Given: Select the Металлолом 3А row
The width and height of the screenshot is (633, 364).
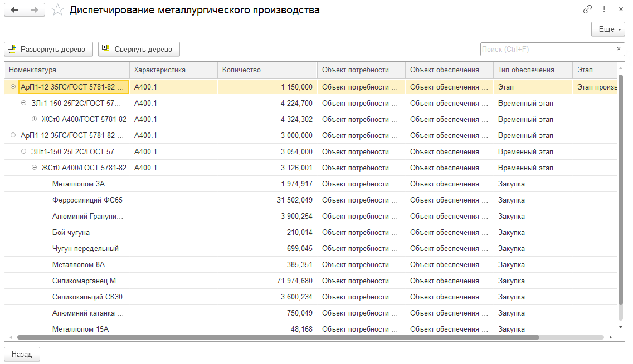Looking at the screenshot, I should tap(311, 184).
